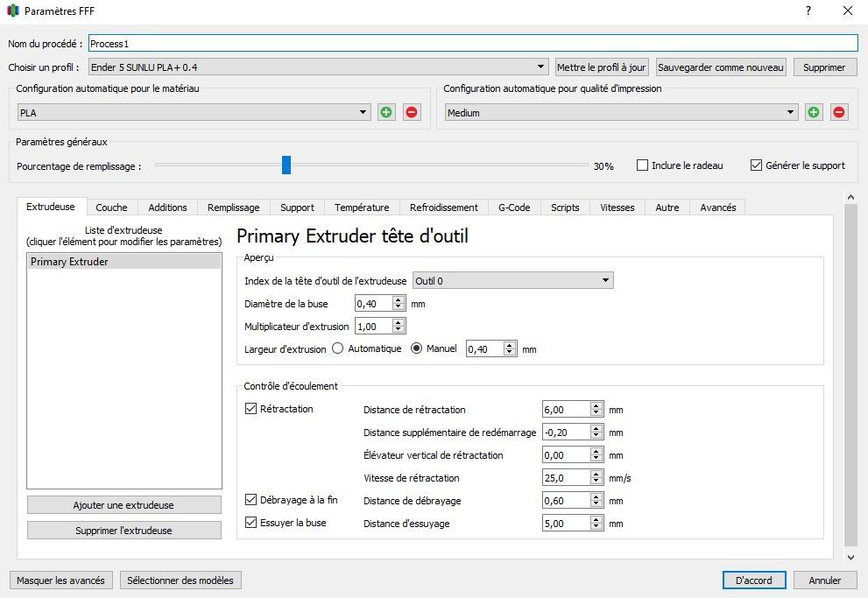Screen dimensions: 868x598
Task: Increase Distance de débrayage with the up arrow
Action: pos(596,496)
